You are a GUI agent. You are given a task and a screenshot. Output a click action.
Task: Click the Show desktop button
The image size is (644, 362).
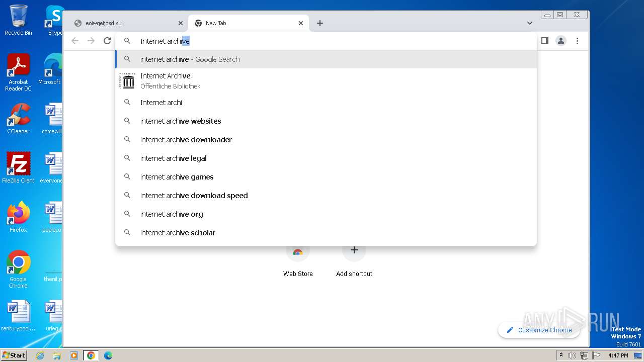(639, 355)
